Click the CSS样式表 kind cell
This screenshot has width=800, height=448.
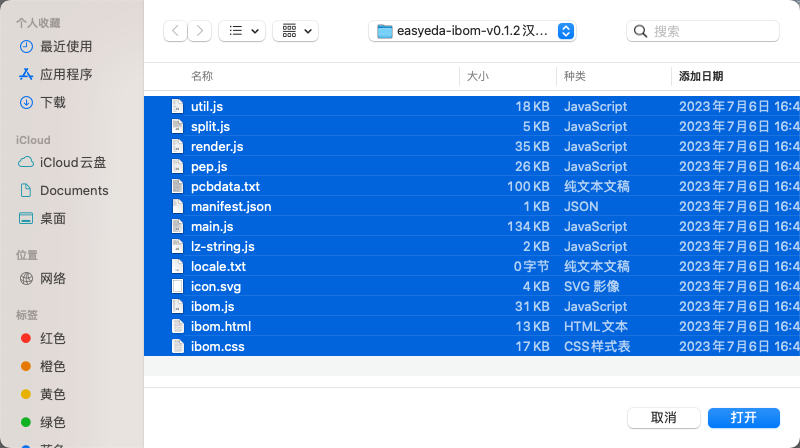coord(597,346)
